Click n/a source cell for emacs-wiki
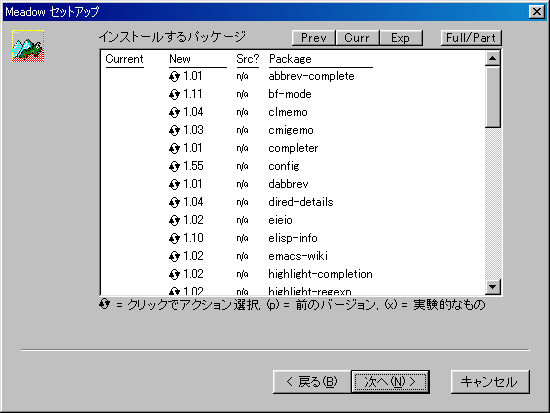This screenshot has height=413, width=550. [x=242, y=256]
